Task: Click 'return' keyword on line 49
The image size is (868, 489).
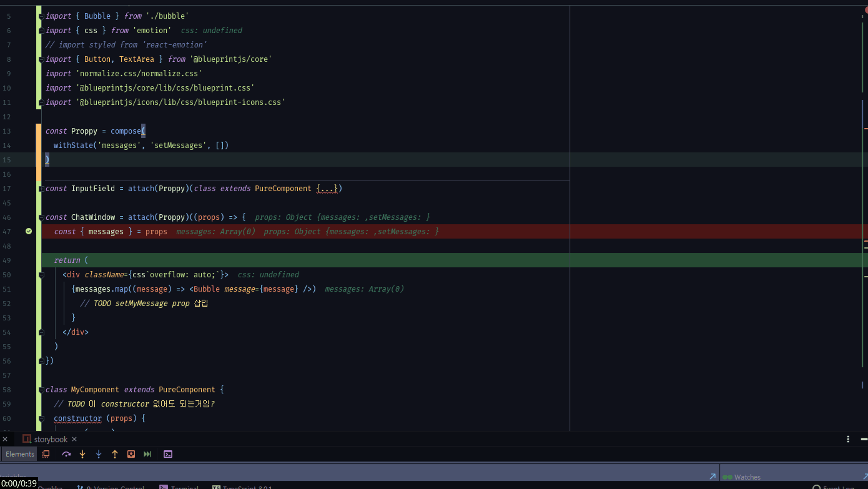Action: coord(67,260)
